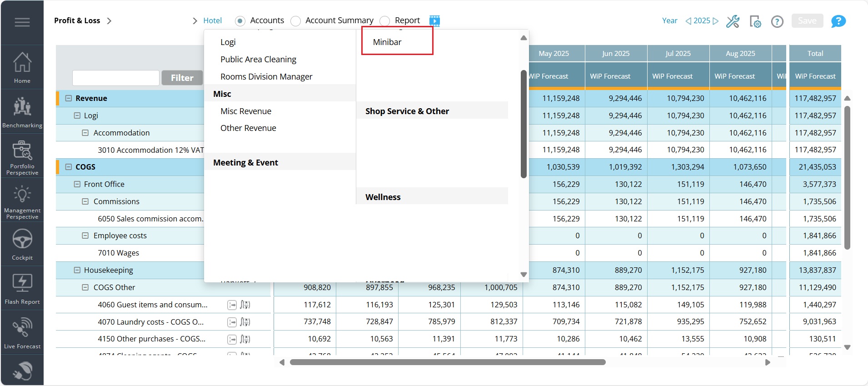868x386 pixels.
Task: Click the Filter button
Action: pos(182,78)
